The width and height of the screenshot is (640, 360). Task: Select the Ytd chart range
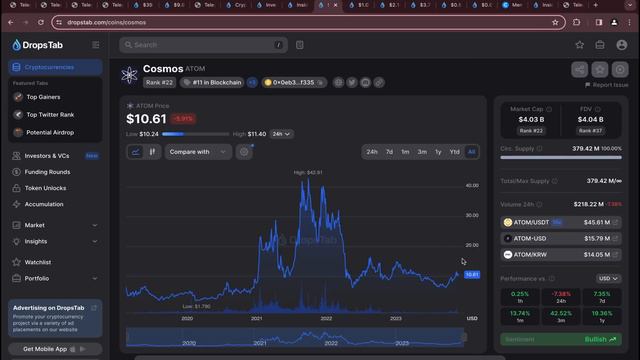454,152
